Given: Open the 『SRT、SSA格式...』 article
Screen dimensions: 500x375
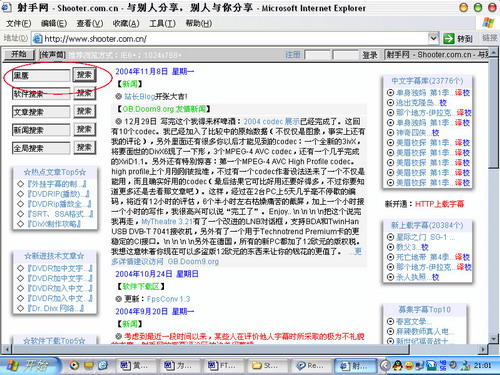Looking at the screenshot, I should point(60,214).
